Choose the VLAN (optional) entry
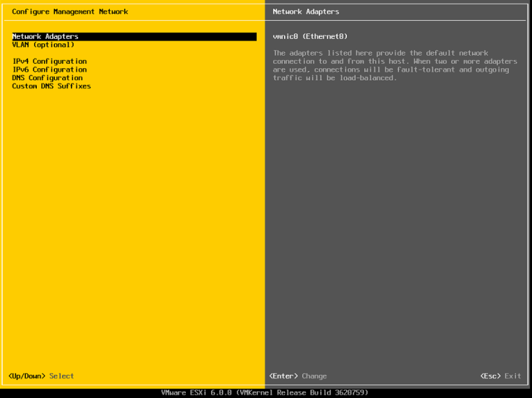Screen dimensions: 532x398 43,45
